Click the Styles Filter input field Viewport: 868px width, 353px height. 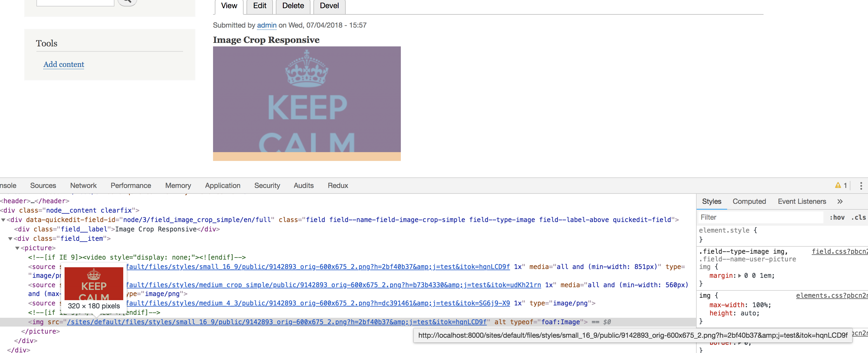pyautogui.click(x=761, y=217)
